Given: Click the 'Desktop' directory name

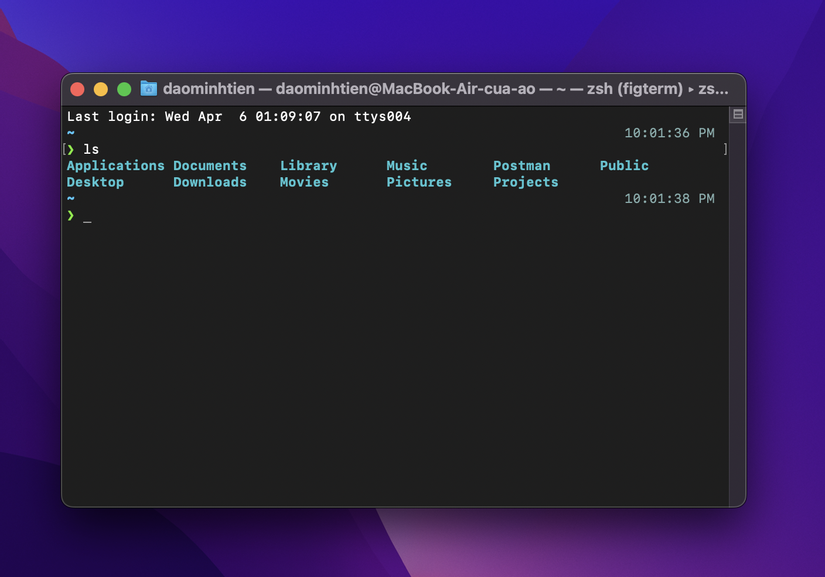Looking at the screenshot, I should [95, 182].
